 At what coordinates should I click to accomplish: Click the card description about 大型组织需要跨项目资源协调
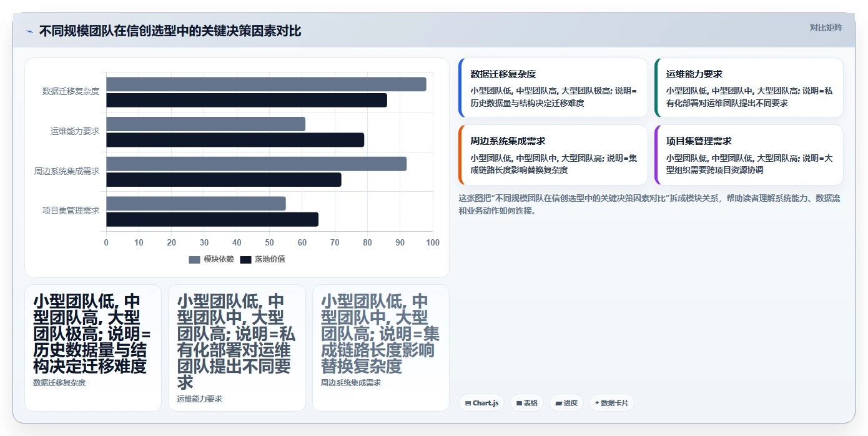click(x=749, y=164)
